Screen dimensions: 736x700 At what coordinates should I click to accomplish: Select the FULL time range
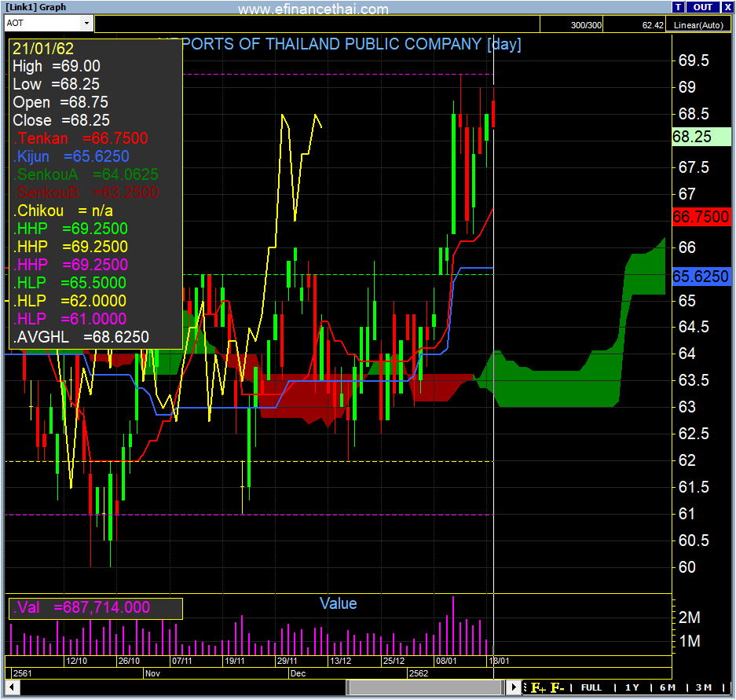(x=591, y=687)
